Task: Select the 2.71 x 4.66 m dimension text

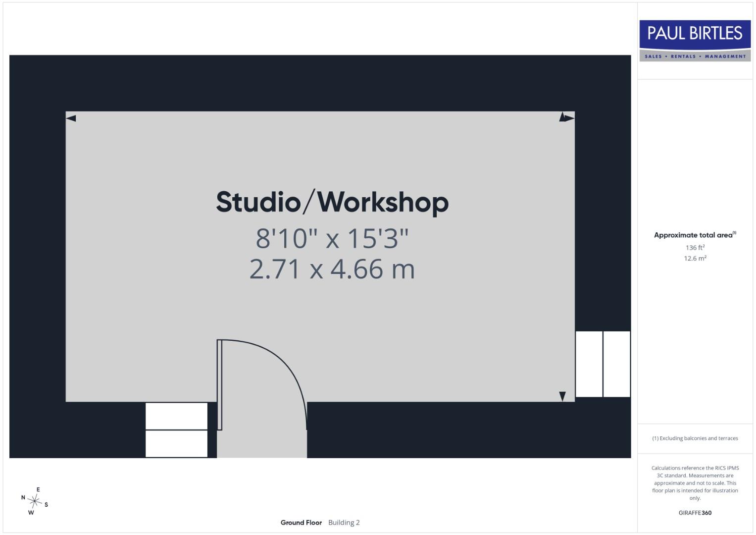Action: coord(332,269)
